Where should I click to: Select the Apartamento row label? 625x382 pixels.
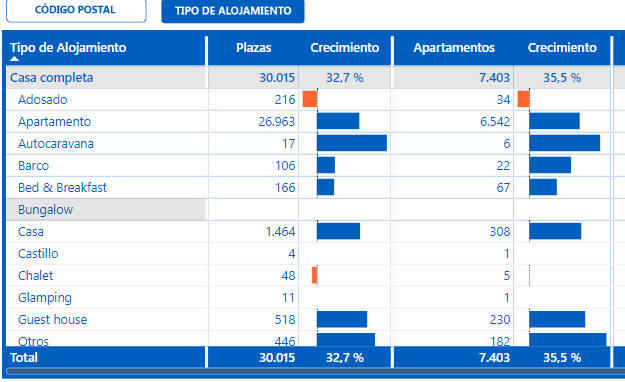[x=55, y=122]
